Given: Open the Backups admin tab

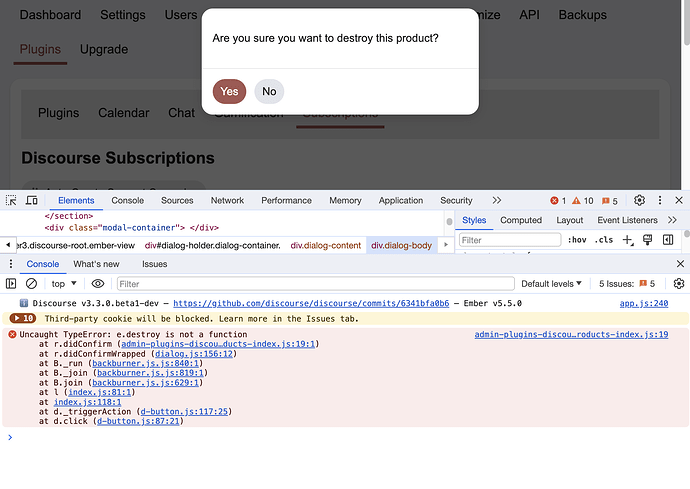Looking at the screenshot, I should [x=582, y=15].
